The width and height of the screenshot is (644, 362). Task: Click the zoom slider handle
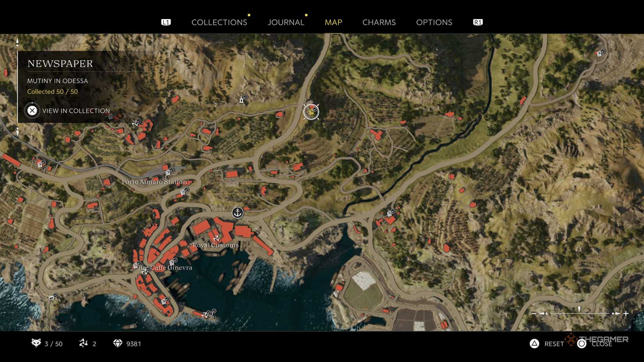(x=579, y=309)
